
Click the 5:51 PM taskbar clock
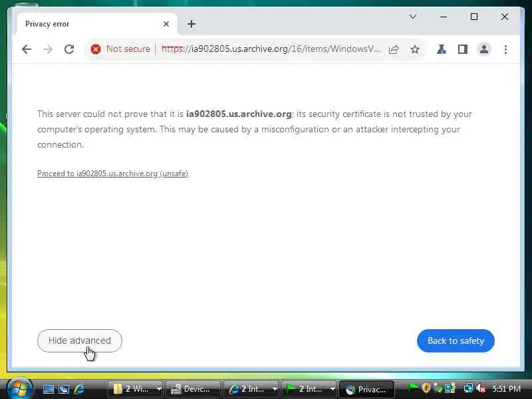pos(506,389)
